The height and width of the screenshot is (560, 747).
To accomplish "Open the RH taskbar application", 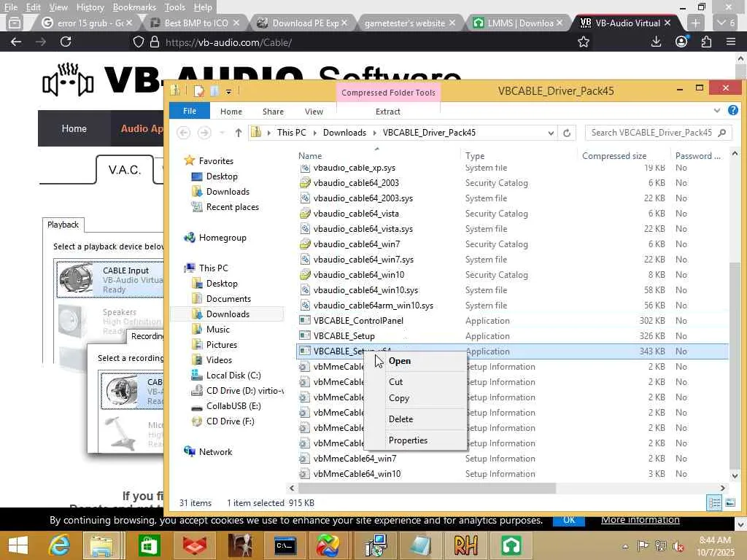I will (465, 545).
